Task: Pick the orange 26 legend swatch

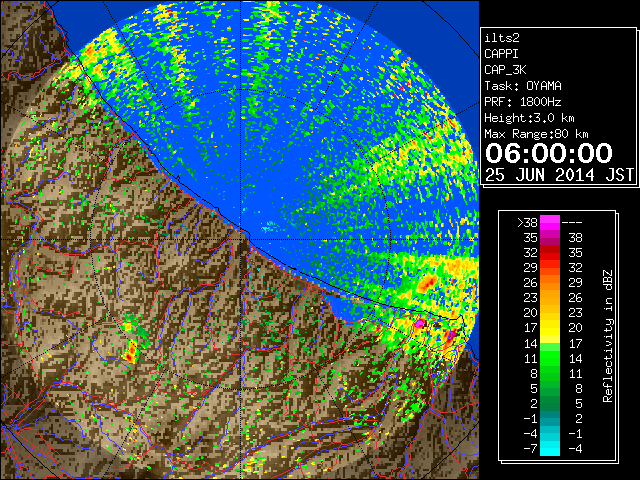Action: coord(550,283)
